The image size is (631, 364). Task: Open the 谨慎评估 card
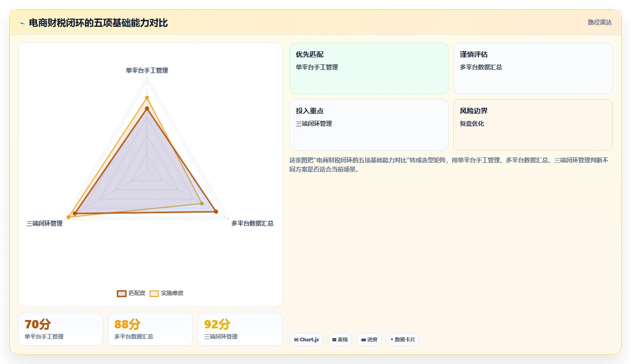(533, 68)
